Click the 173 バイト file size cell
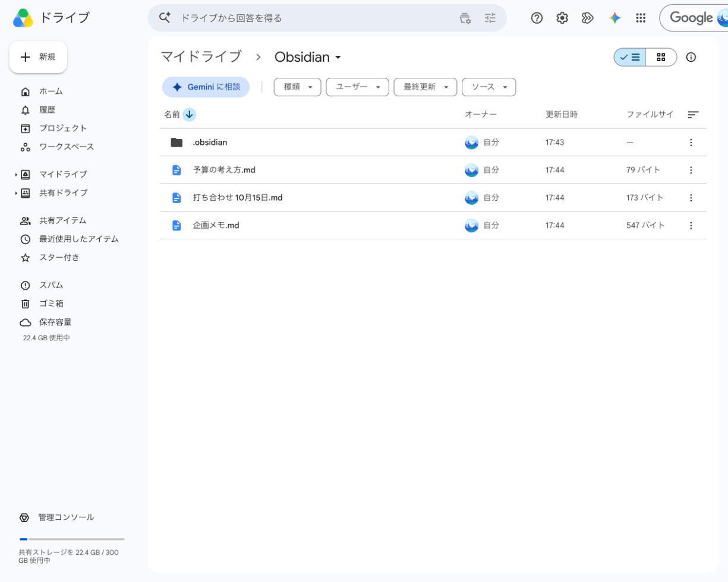The image size is (728, 582). pyautogui.click(x=645, y=198)
